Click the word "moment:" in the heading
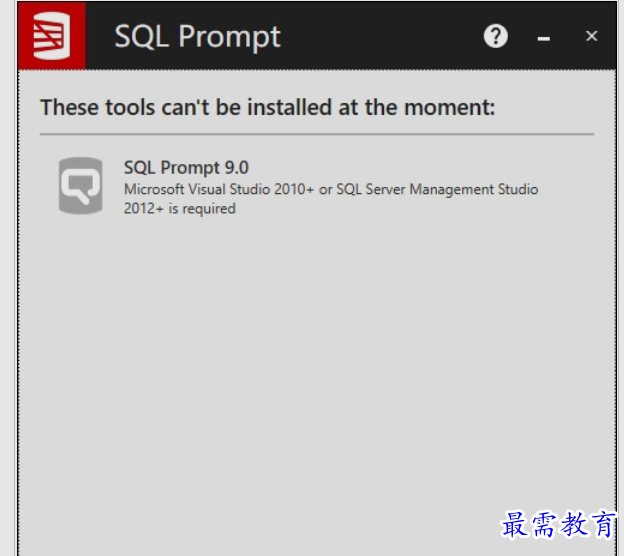Screen dimensions: 624x556 pos(449,107)
